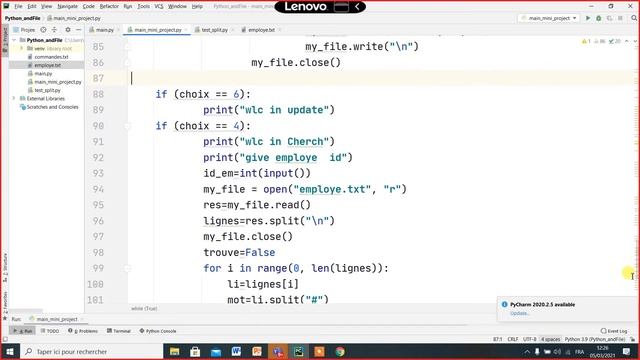The height and width of the screenshot is (360, 640).
Task: Select Scratches and Consoles node
Action: (52, 107)
